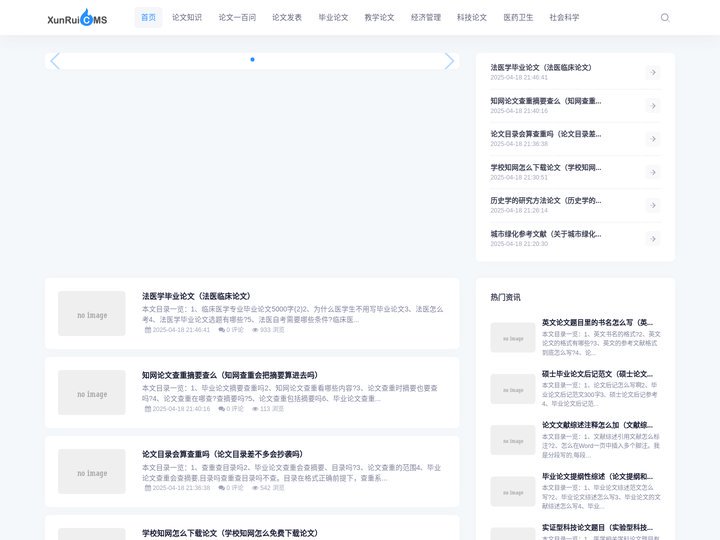Image resolution: width=720 pixels, height=540 pixels.
Task: Click thumbnail beside 硕士毕业论文后记范文
Action: pos(513,389)
